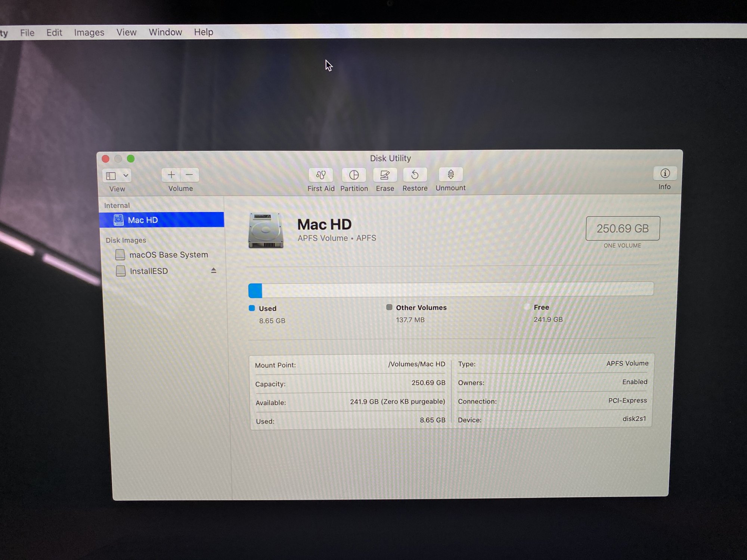Open the Window menu
This screenshot has height=560, width=747.
[x=165, y=32]
